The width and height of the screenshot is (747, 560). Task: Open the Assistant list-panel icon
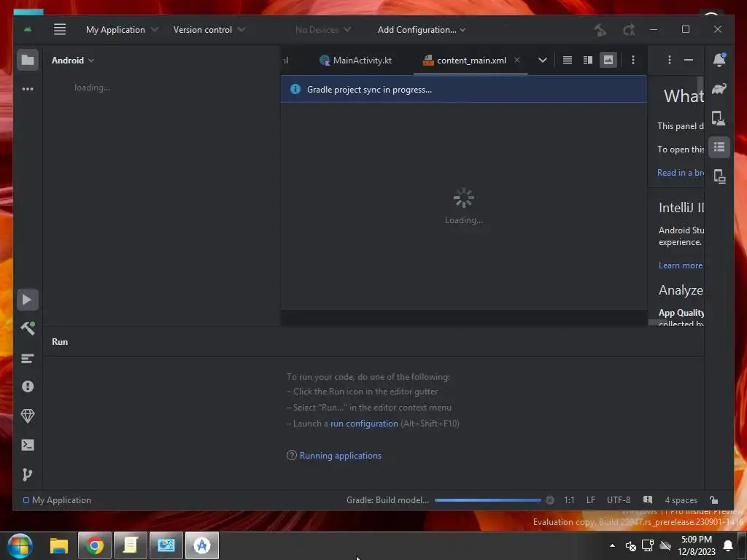click(x=719, y=147)
